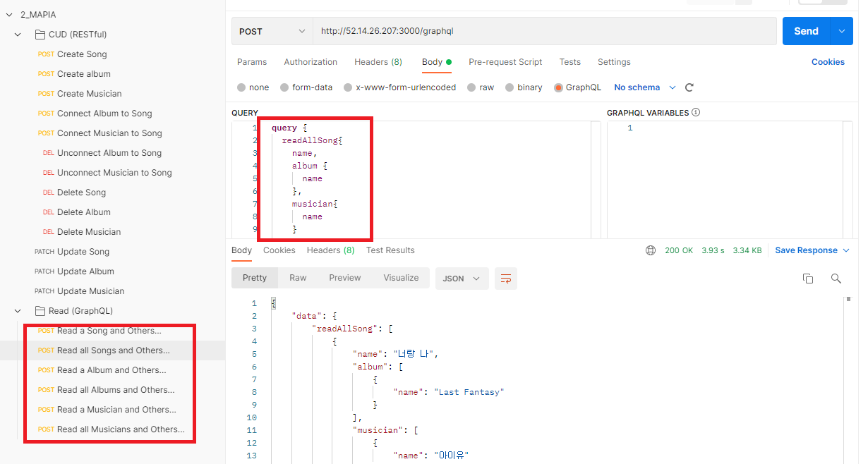Open the Test Results tab

coord(390,250)
